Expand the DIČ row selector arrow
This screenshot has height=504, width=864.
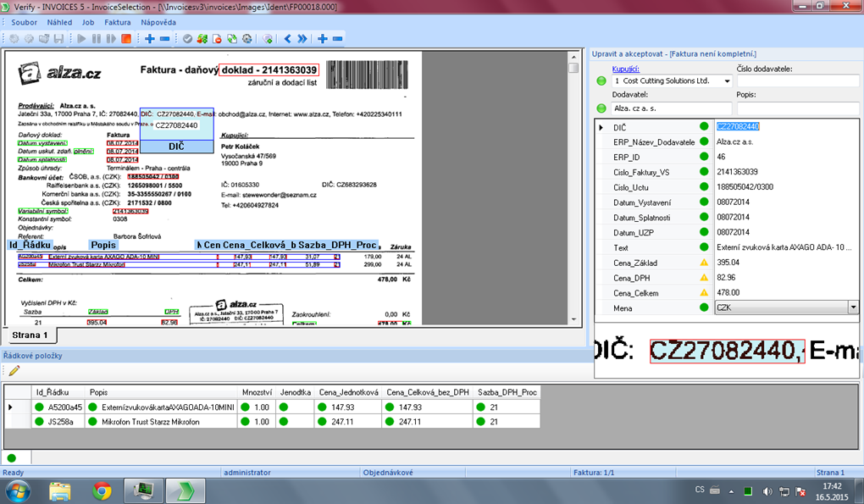tap(600, 127)
